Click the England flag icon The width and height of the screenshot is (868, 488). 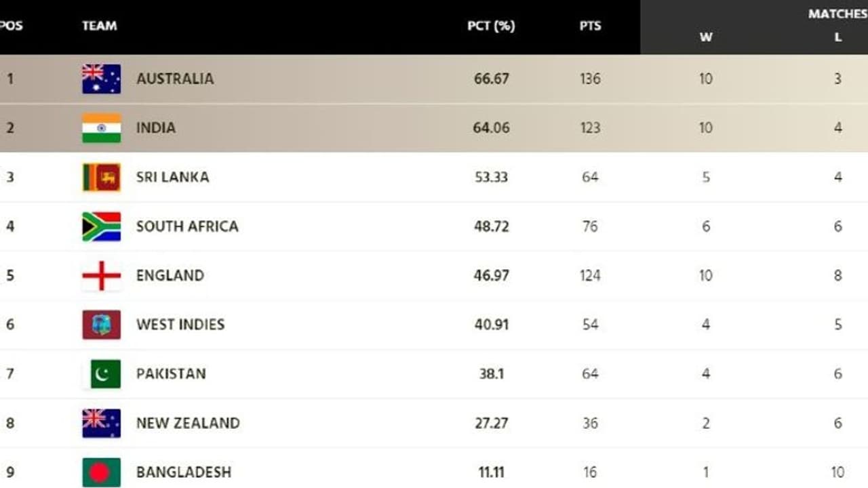point(102,275)
